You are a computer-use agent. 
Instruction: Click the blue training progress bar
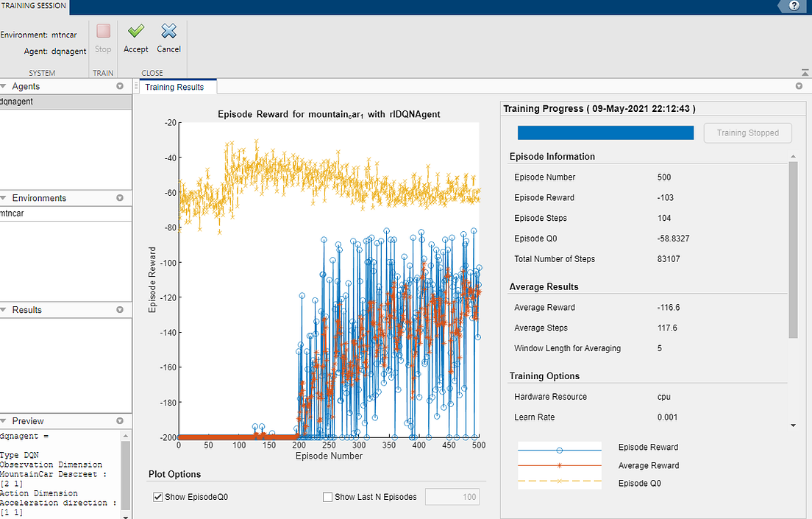[x=605, y=133]
